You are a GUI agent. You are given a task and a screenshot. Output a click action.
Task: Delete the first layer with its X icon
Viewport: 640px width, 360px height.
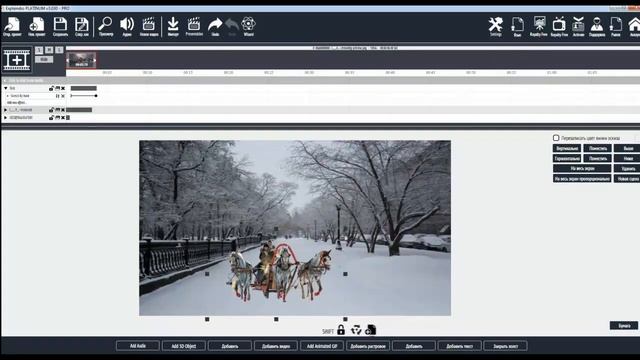63,88
